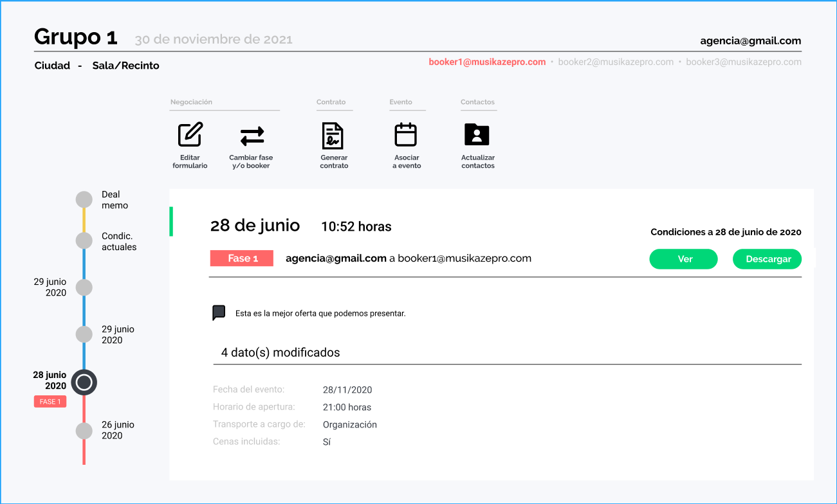Click the agencia@gmail.com header email
The height and width of the screenshot is (504, 837).
tap(750, 41)
